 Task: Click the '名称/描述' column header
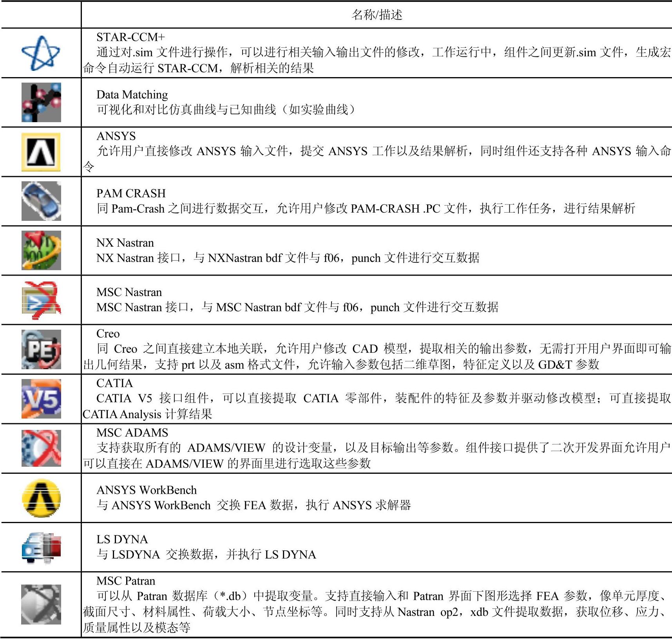377,15
